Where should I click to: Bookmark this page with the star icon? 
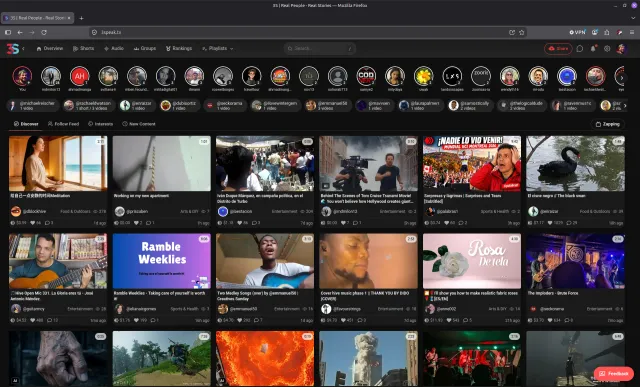click(522, 32)
